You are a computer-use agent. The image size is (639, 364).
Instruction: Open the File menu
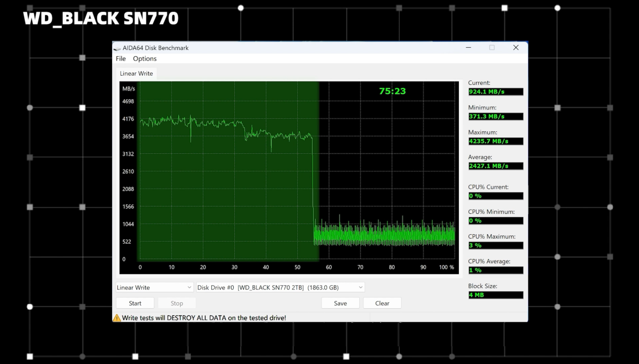point(120,58)
